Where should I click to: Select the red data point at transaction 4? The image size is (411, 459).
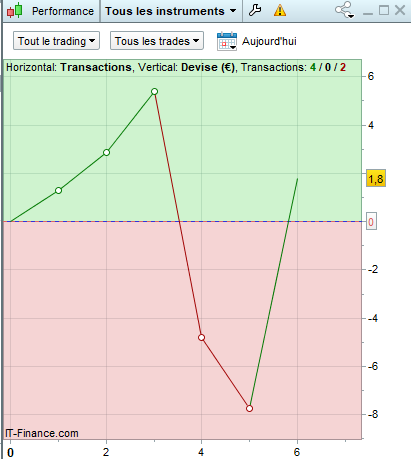[x=201, y=338]
